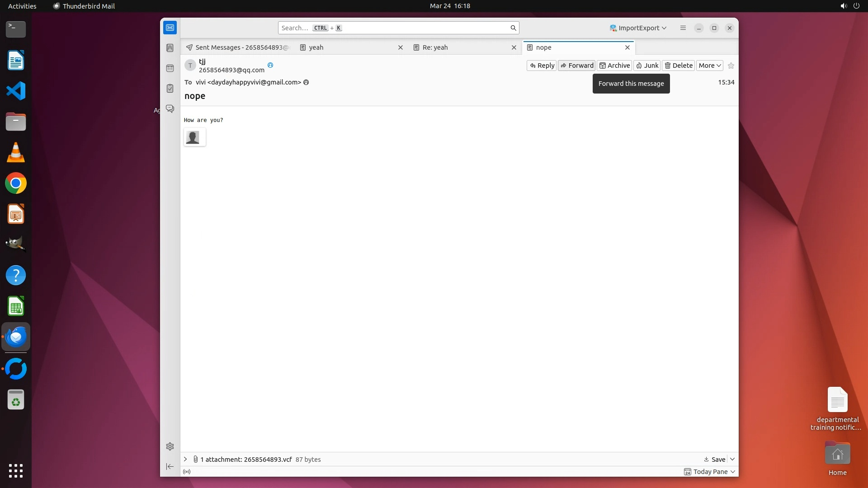Open the Save attachment dropdown arrow
Viewport: 868px width, 488px height.
point(732,459)
